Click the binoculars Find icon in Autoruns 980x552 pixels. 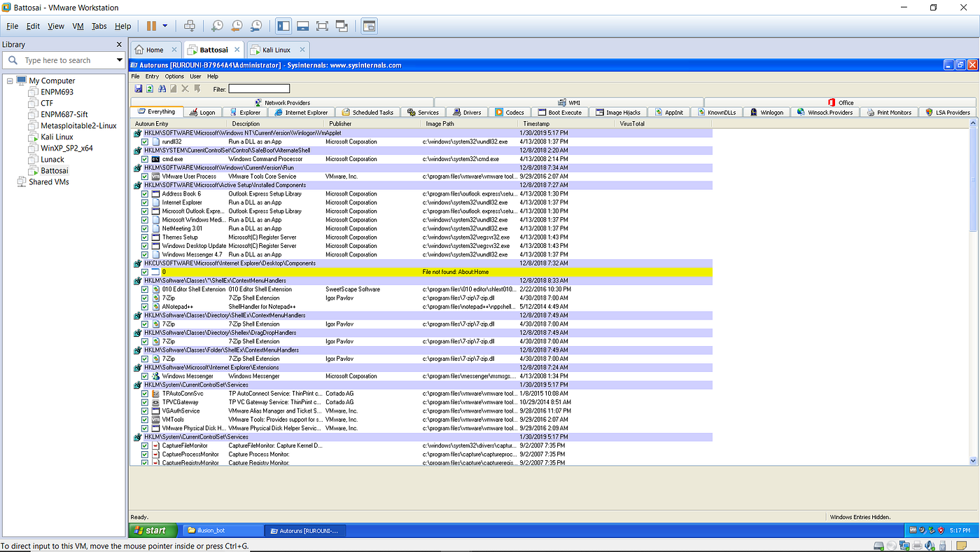[x=162, y=88]
